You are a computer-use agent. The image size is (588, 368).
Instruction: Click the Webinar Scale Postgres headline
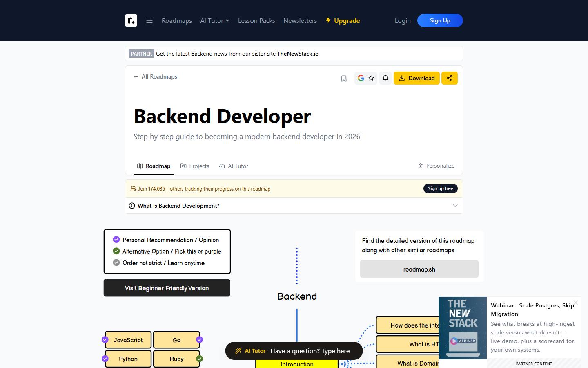532,310
